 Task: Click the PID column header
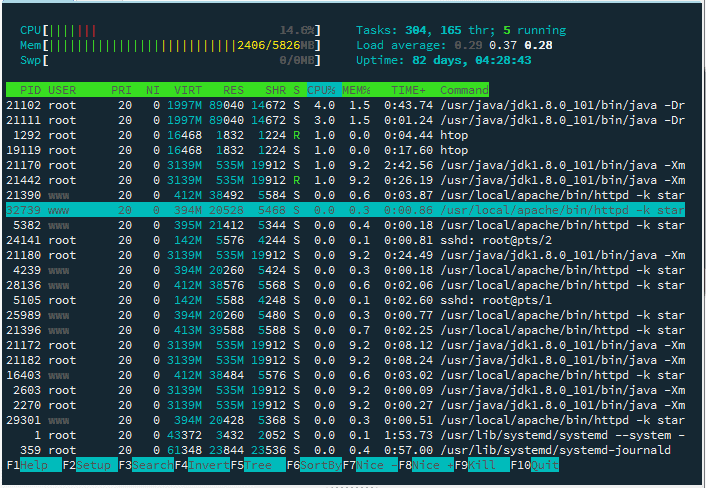pos(30,90)
